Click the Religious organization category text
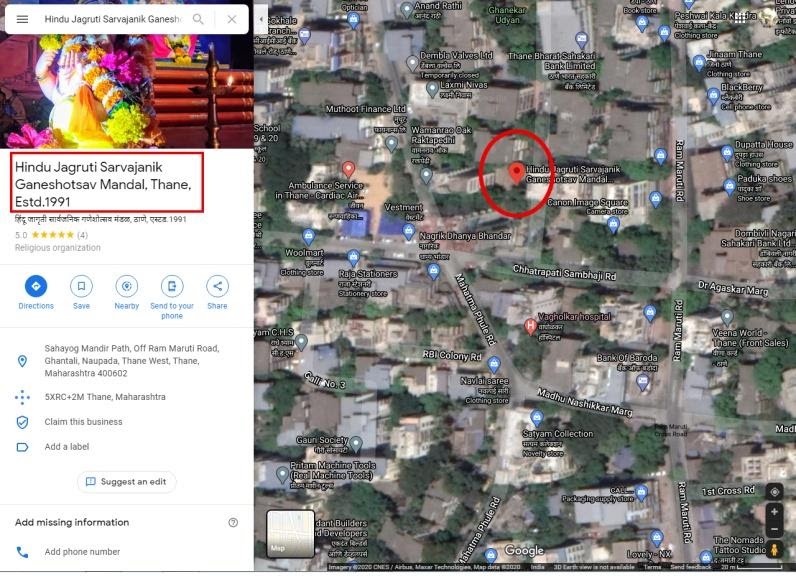This screenshot has width=796, height=576. coord(57,248)
